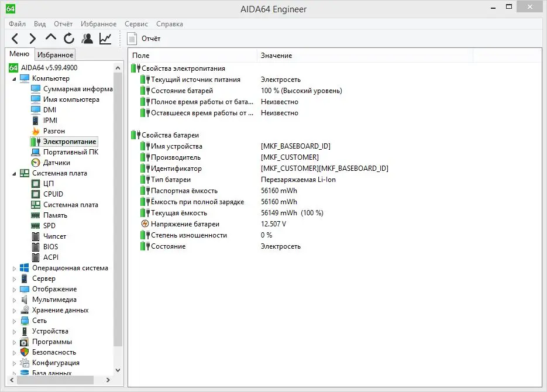Expand the Мультимедиа tree node
The width and height of the screenshot is (547, 392).
14,300
